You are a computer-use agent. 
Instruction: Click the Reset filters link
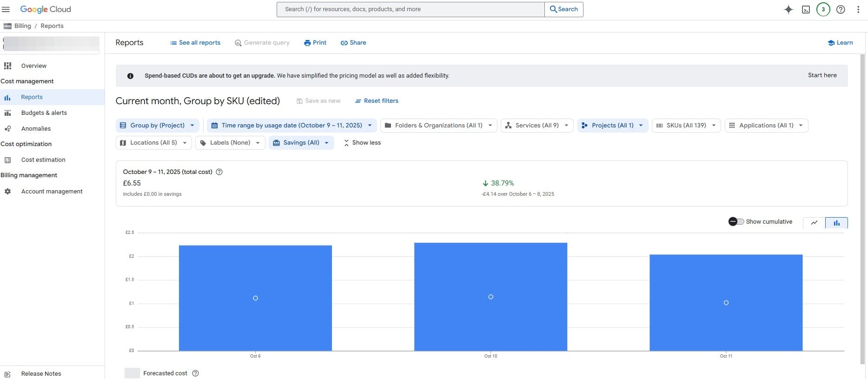[x=377, y=100]
